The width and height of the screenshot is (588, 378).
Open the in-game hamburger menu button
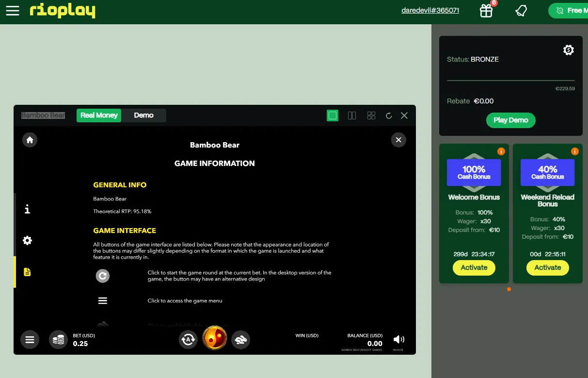(30, 340)
